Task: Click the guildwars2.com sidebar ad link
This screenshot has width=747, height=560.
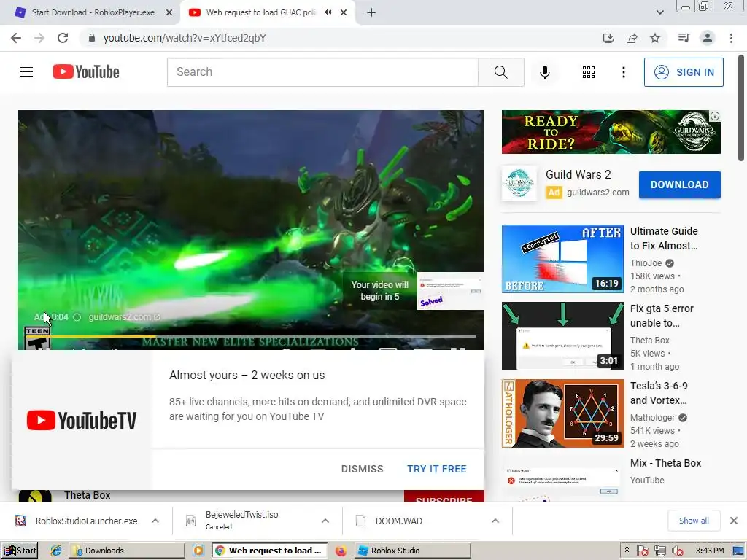Action: click(598, 192)
